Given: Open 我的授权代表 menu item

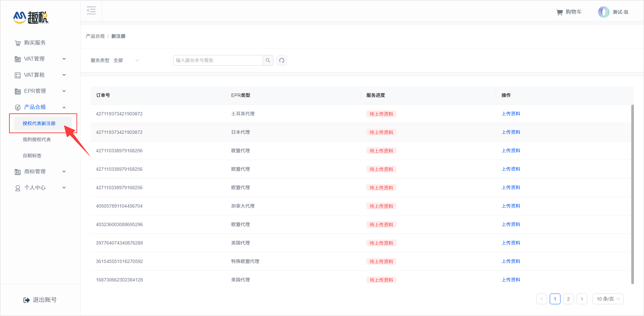Looking at the screenshot, I should 37,140.
